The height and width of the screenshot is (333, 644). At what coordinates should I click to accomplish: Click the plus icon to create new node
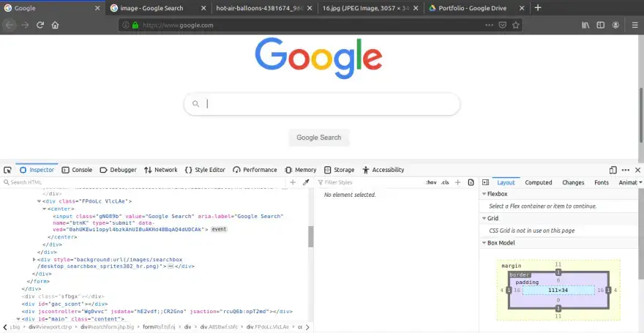point(293,182)
